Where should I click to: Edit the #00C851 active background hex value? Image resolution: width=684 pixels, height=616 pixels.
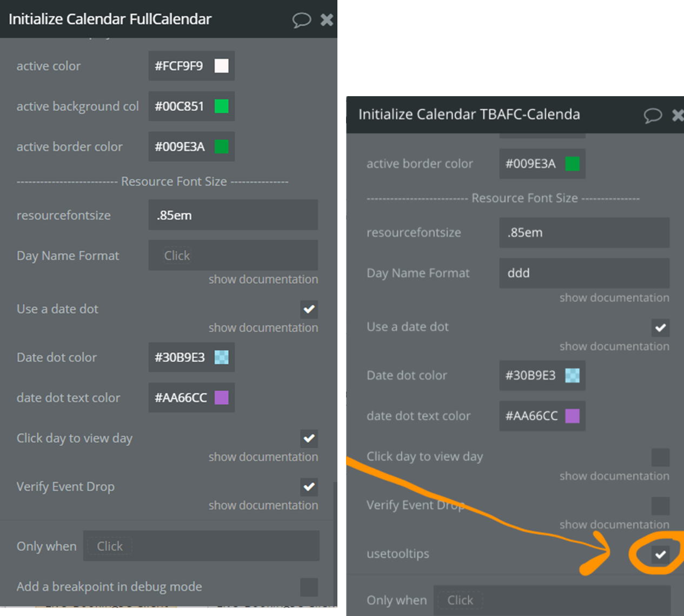click(x=180, y=106)
